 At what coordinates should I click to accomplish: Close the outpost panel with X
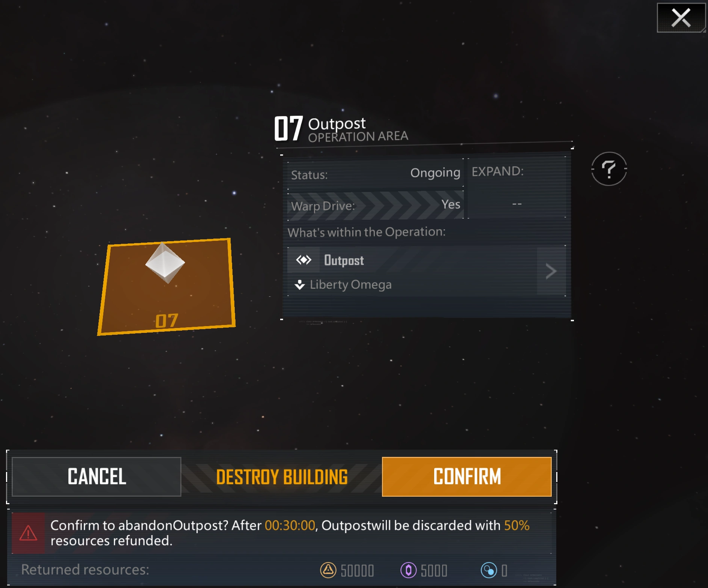[x=681, y=18]
